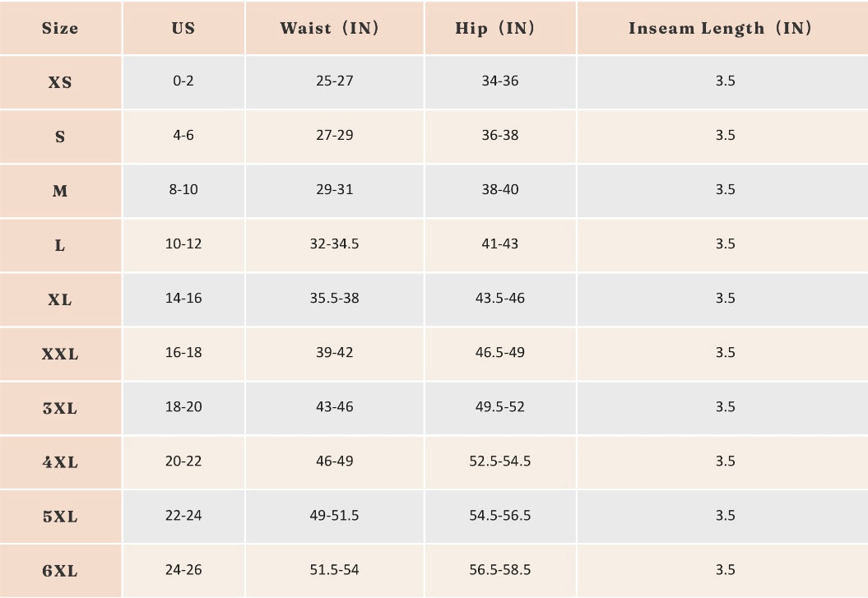The height and width of the screenshot is (598, 868).
Task: Click the 51.5-54 waist cell
Action: pos(334,569)
